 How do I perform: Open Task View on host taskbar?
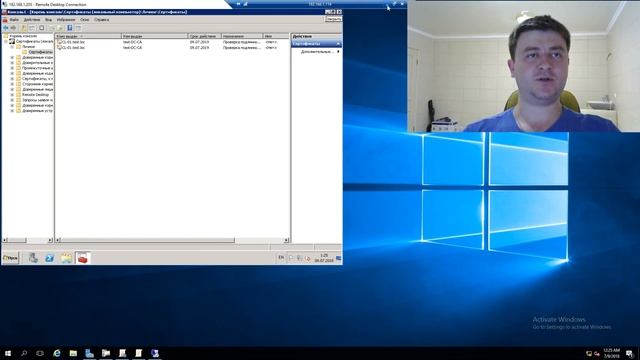click(40, 353)
